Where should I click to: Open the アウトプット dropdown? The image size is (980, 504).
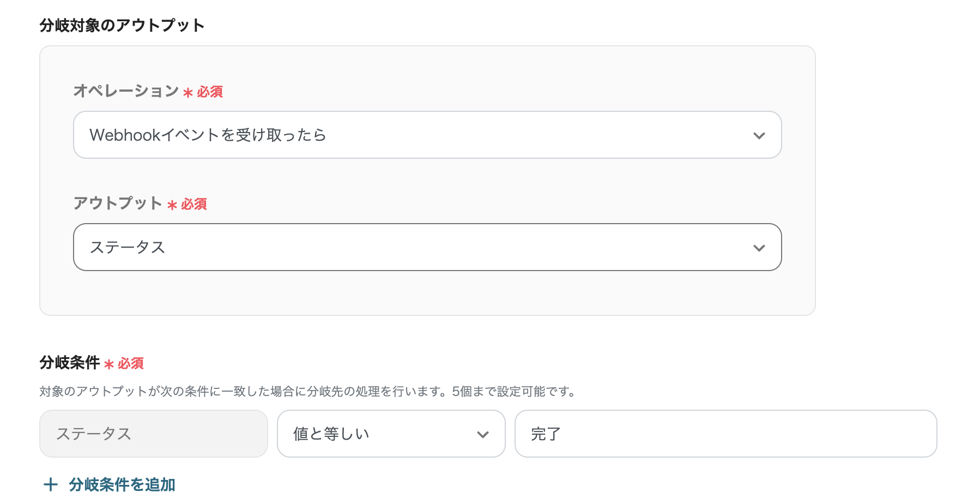pyautogui.click(x=427, y=247)
